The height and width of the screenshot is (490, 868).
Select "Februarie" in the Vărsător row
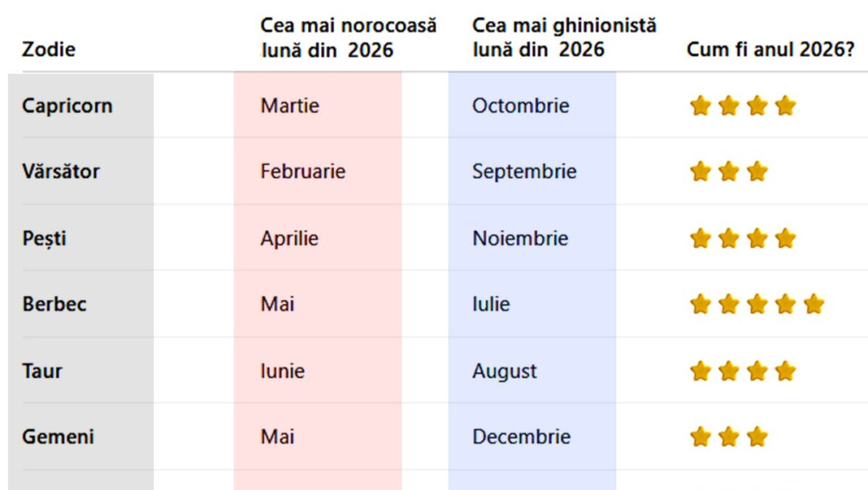[302, 171]
